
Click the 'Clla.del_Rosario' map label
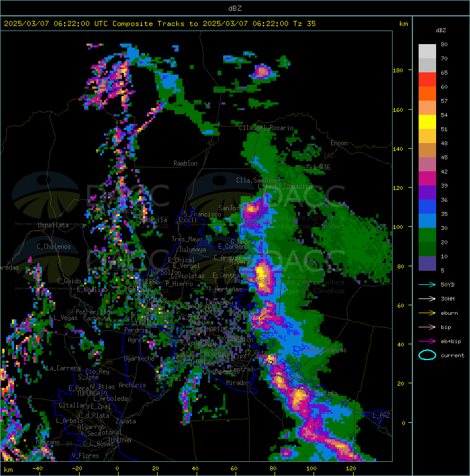[x=266, y=128]
